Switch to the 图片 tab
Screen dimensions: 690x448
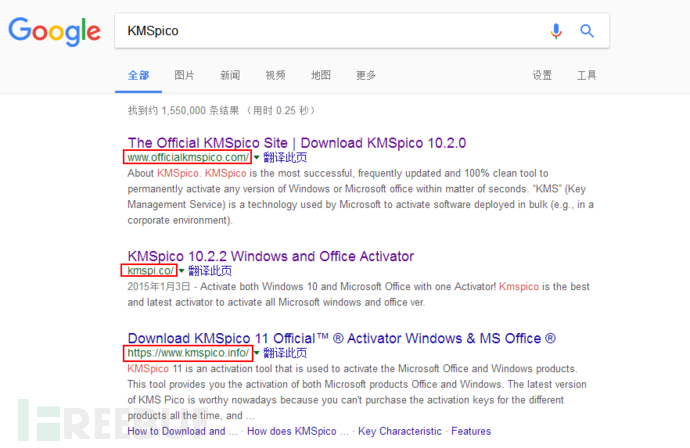[184, 75]
